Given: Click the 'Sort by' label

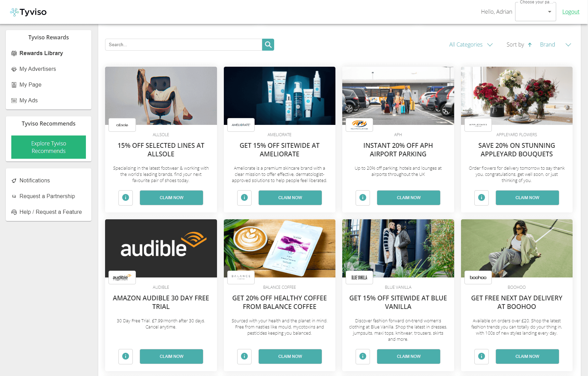Looking at the screenshot, I should click(x=515, y=45).
